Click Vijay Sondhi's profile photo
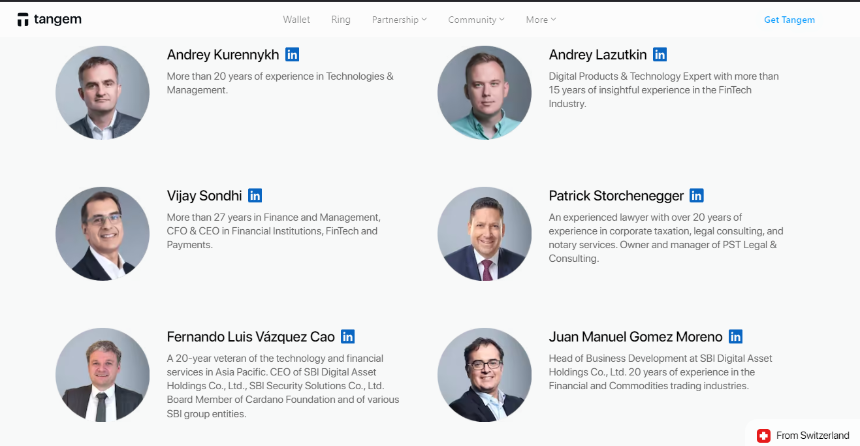This screenshot has height=446, width=860. 102,234
